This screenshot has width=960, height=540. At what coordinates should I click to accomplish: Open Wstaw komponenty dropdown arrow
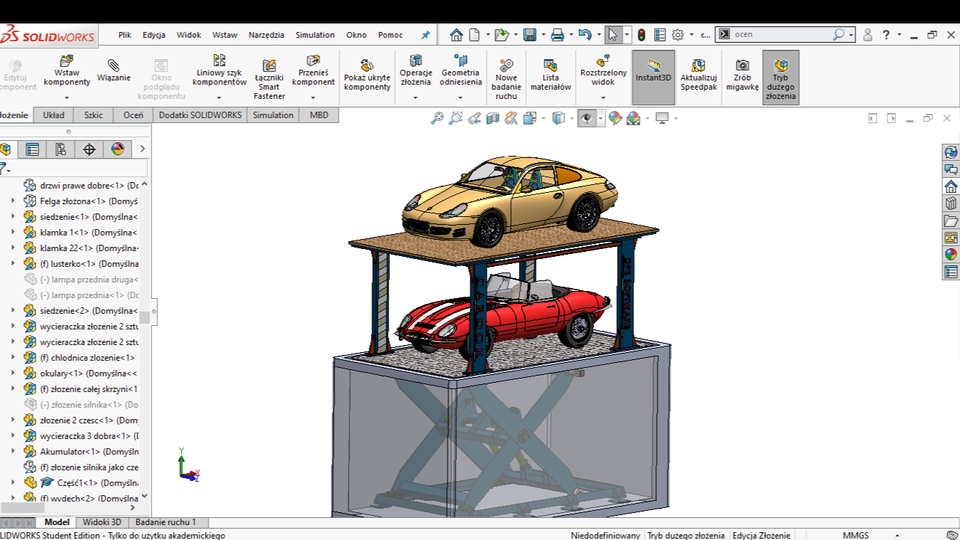coord(67,97)
